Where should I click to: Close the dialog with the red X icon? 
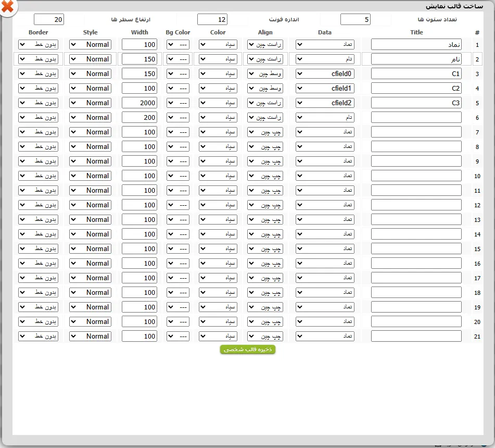(x=8, y=7)
